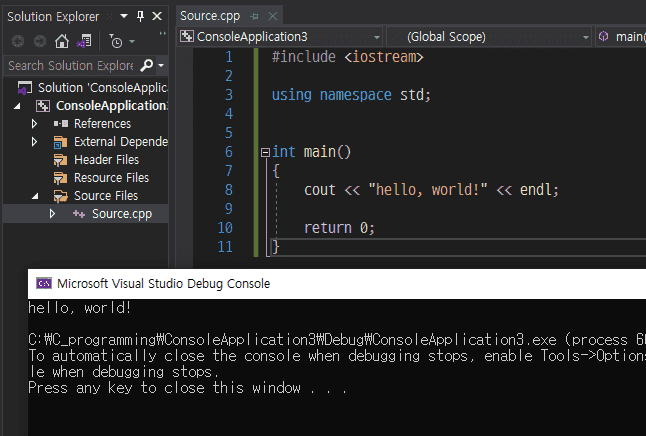Expand the External Dependencies node
This screenshot has width=646, height=436.
35,141
